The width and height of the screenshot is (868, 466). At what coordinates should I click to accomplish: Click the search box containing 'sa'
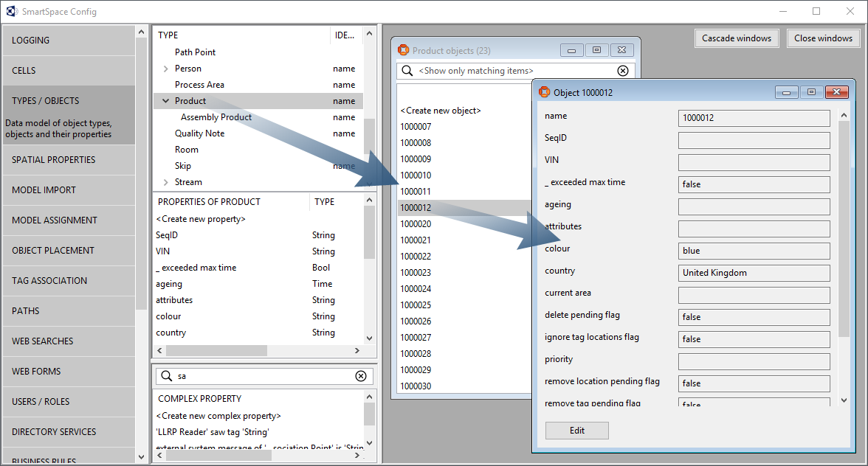click(x=264, y=376)
